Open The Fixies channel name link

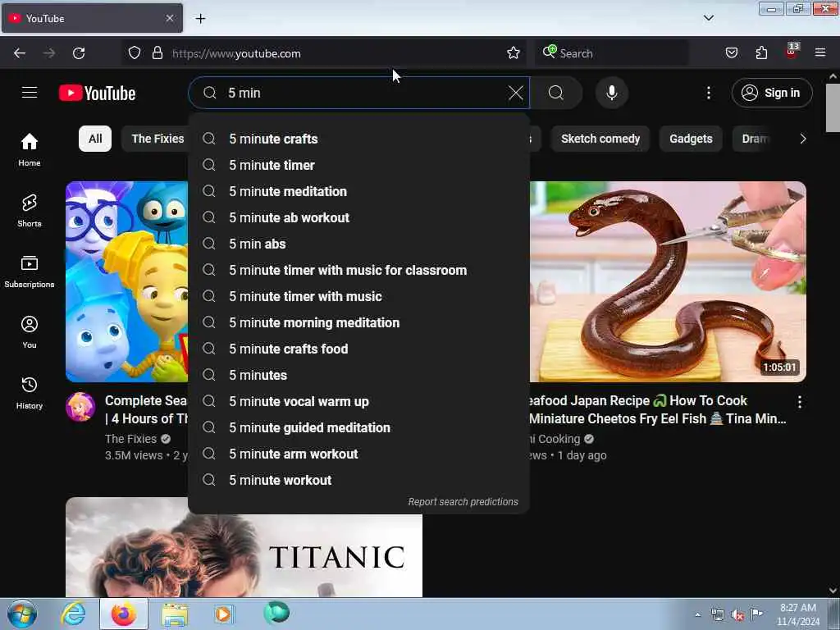point(130,439)
